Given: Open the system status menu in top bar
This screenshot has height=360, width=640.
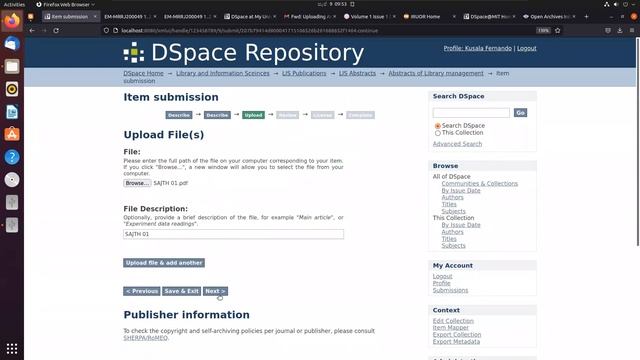Looking at the screenshot, I should point(620,4).
